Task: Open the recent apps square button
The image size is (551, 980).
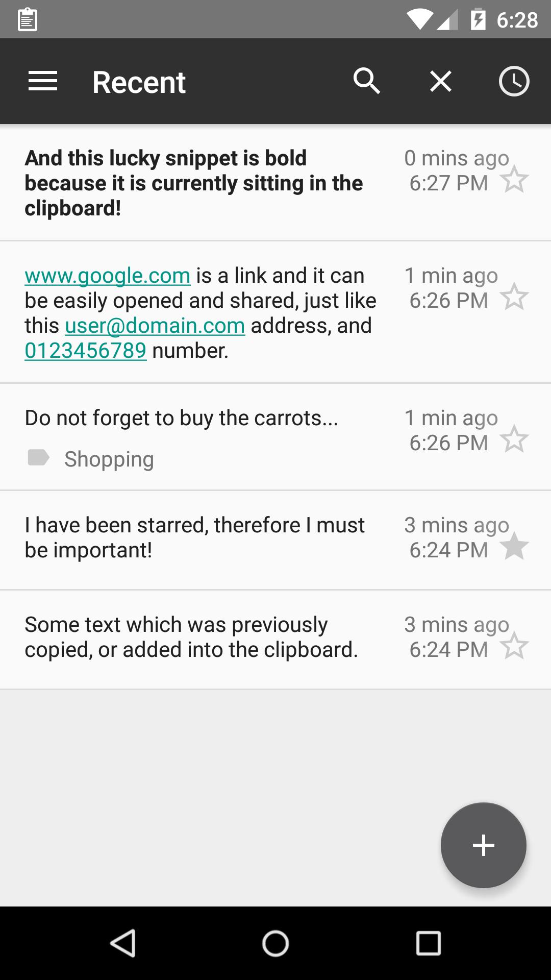Action: click(x=428, y=943)
